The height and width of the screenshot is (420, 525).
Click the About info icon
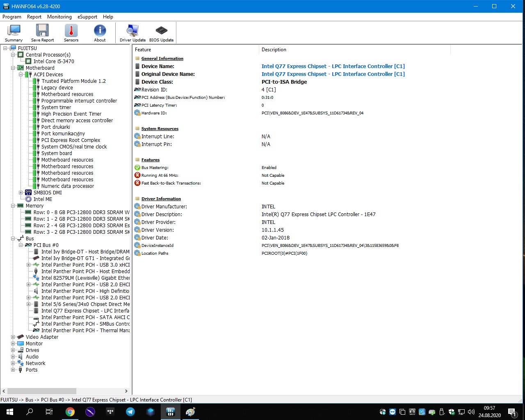point(100,33)
